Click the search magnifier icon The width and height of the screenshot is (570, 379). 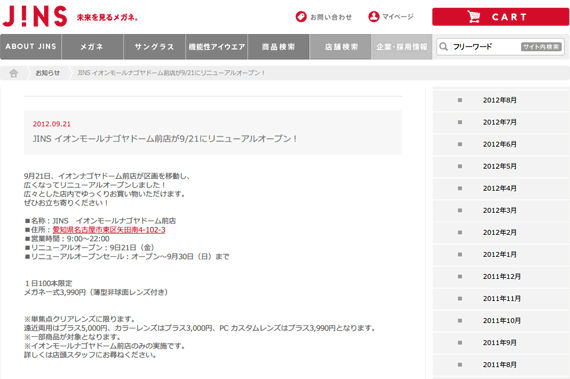pyautogui.click(x=443, y=47)
